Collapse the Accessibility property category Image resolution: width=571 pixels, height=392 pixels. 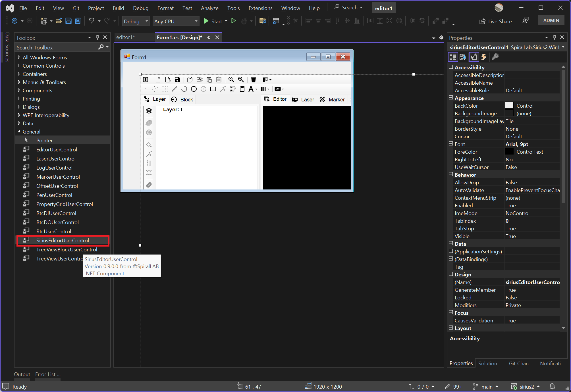pos(451,67)
